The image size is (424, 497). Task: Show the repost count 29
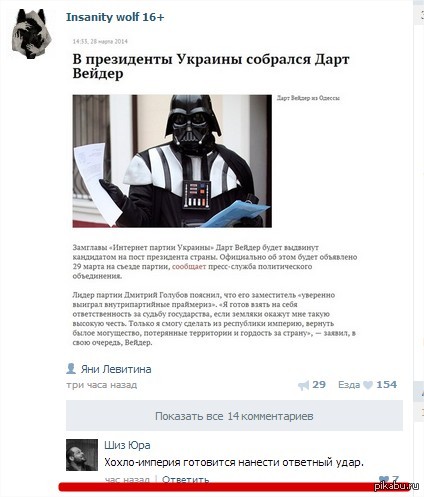(319, 385)
